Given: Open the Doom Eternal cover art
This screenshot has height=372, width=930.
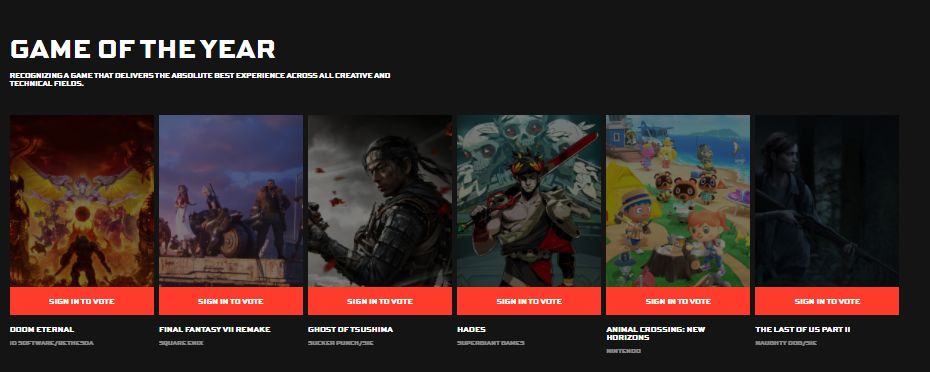Looking at the screenshot, I should click(82, 201).
